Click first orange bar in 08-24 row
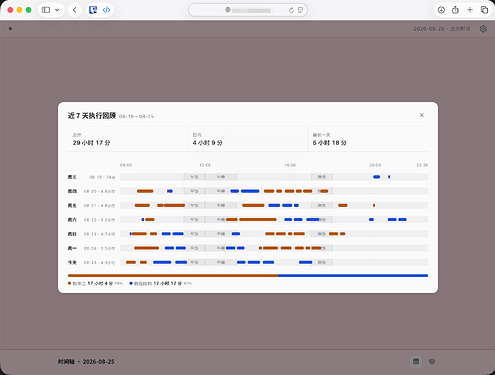Image resolution: width=495 pixels, height=375 pixels. pos(147,248)
